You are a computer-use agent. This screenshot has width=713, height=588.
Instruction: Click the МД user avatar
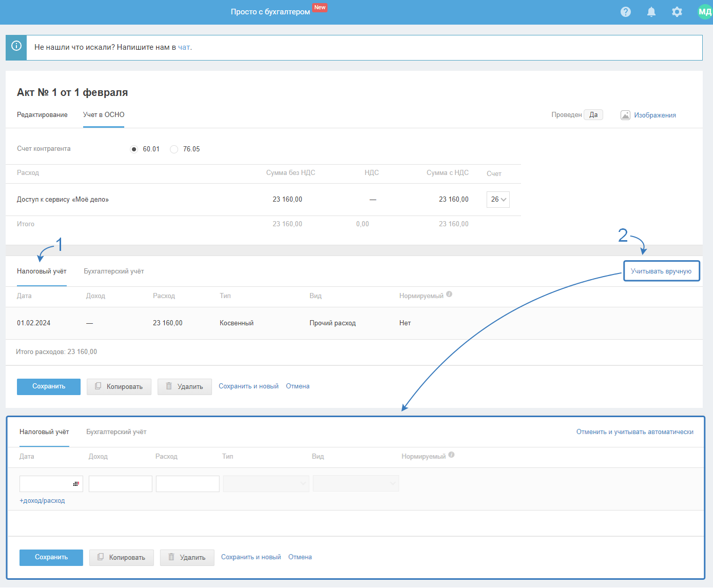click(705, 12)
